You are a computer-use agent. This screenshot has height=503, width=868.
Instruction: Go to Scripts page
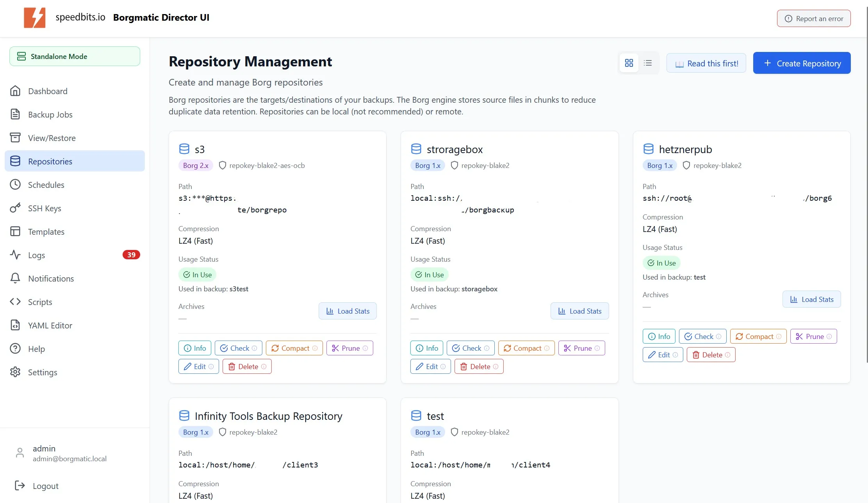coord(75,302)
